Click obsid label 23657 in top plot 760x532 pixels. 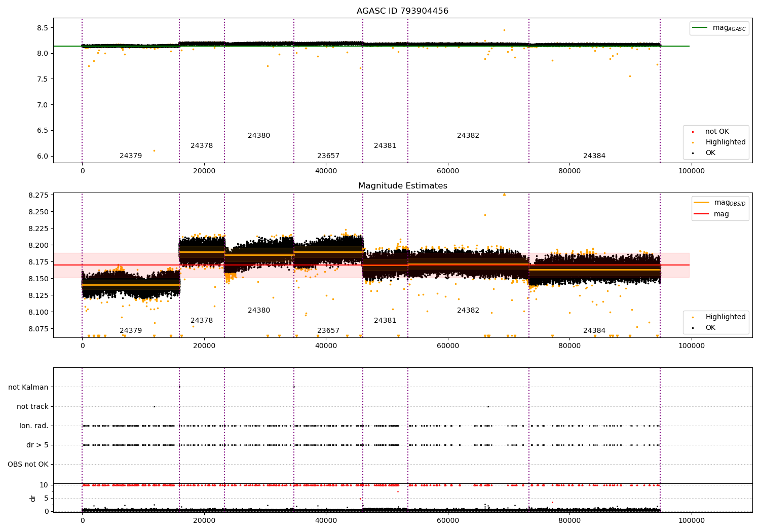(x=328, y=156)
